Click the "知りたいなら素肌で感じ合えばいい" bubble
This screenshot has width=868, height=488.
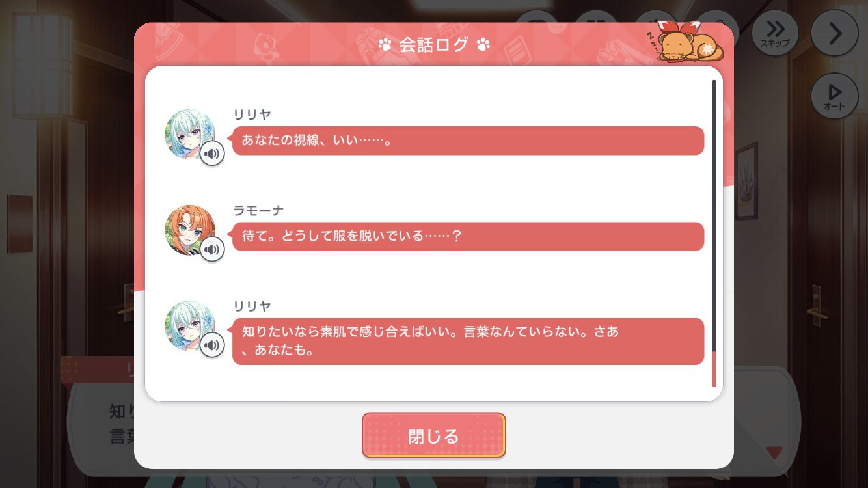point(468,341)
